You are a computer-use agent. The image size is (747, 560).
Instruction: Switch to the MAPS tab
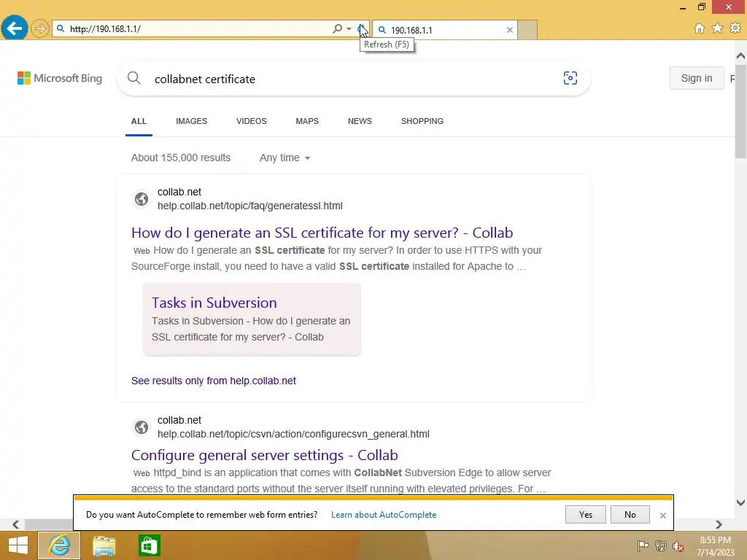coord(307,122)
